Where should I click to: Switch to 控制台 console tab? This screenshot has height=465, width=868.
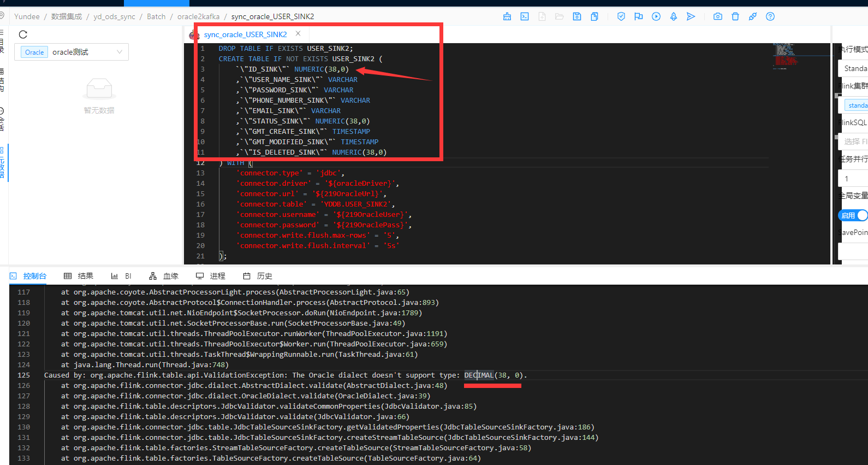click(28, 276)
